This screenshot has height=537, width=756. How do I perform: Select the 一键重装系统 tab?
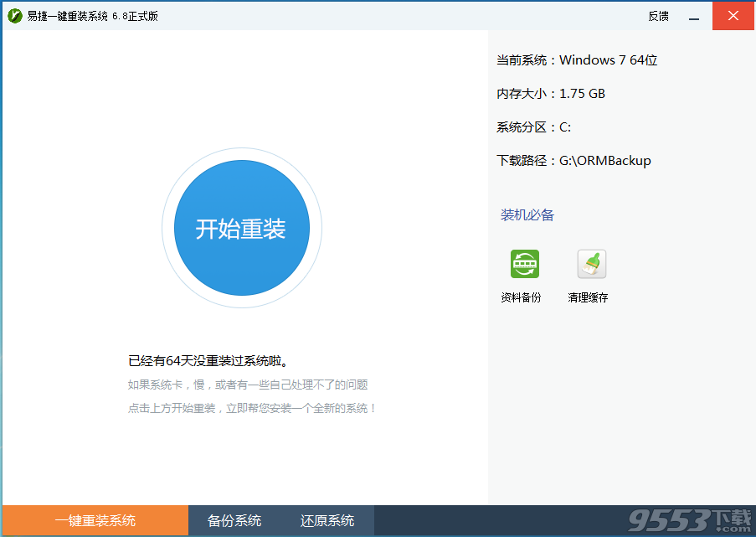coord(94,520)
